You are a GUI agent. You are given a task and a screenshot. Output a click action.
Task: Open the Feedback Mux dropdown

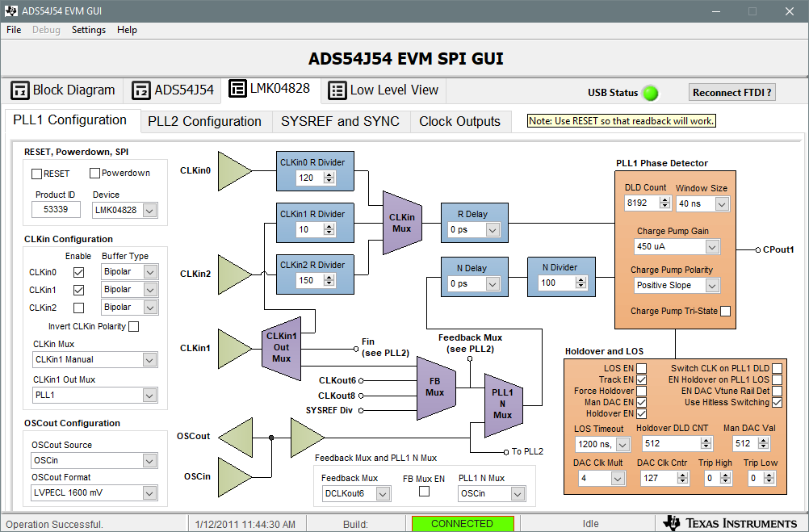[x=383, y=494]
